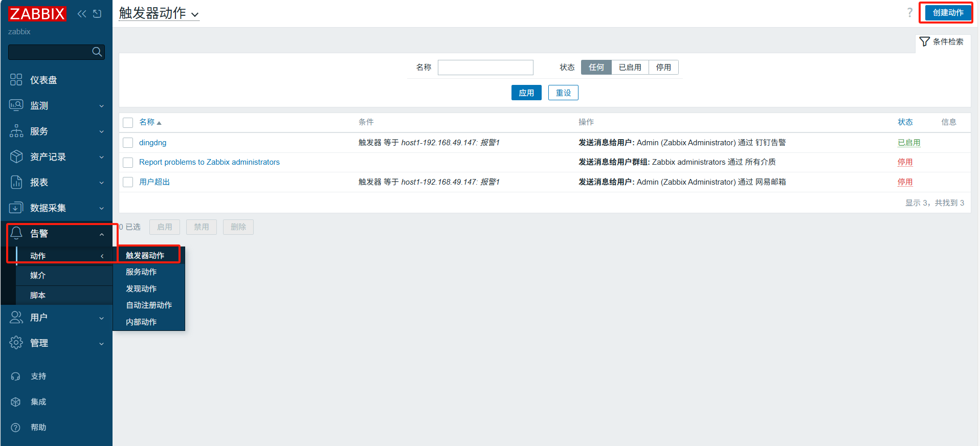Click the ZABBIX logo
This screenshot has width=980, height=446.
[x=37, y=14]
